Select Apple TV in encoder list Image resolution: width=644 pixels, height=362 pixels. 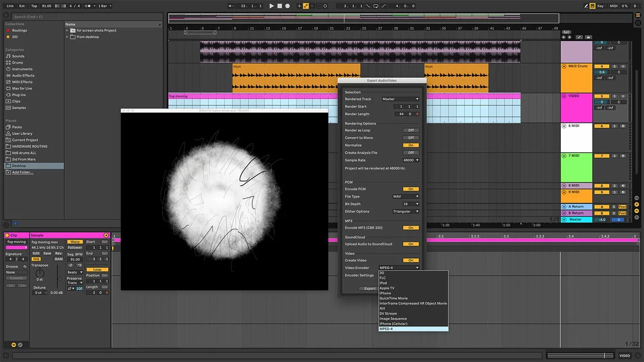[413, 288]
